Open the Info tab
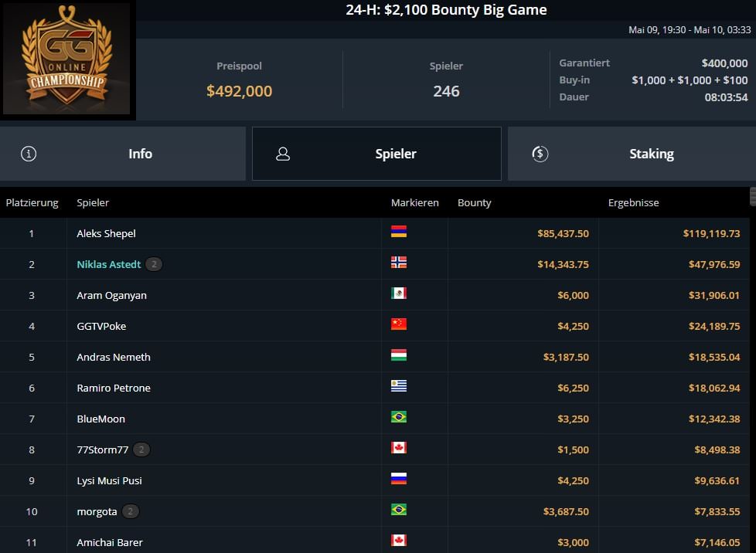This screenshot has height=553, width=756. pos(123,154)
